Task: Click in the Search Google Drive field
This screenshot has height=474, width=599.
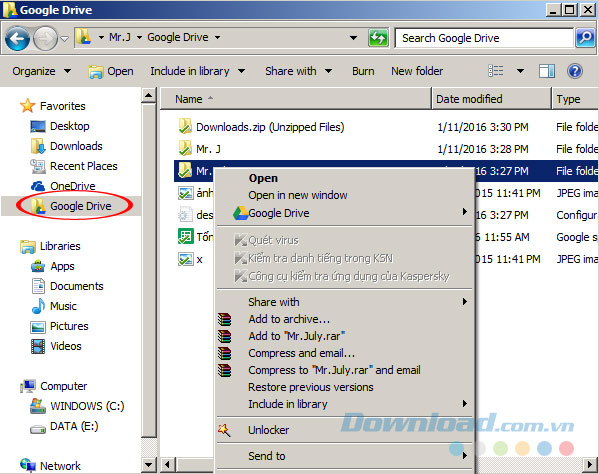Action: 484,38
